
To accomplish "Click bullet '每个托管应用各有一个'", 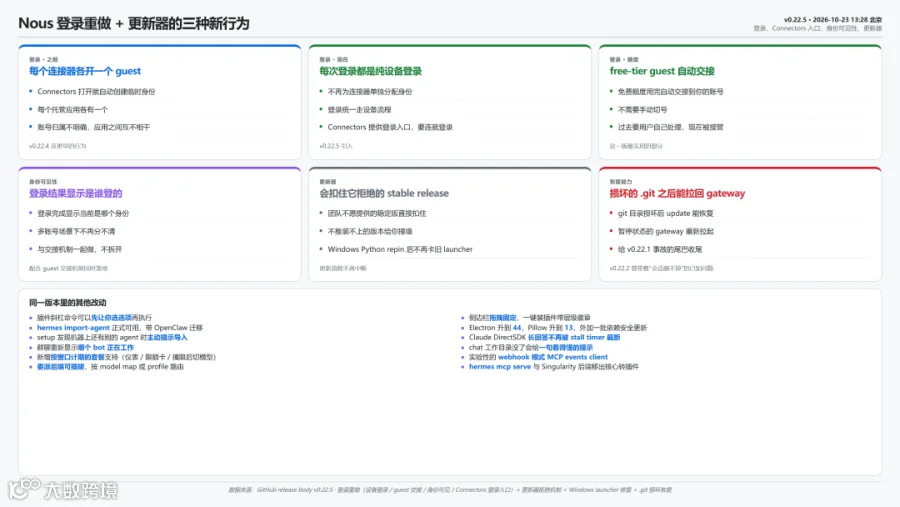I will pyautogui.click(x=72, y=110).
